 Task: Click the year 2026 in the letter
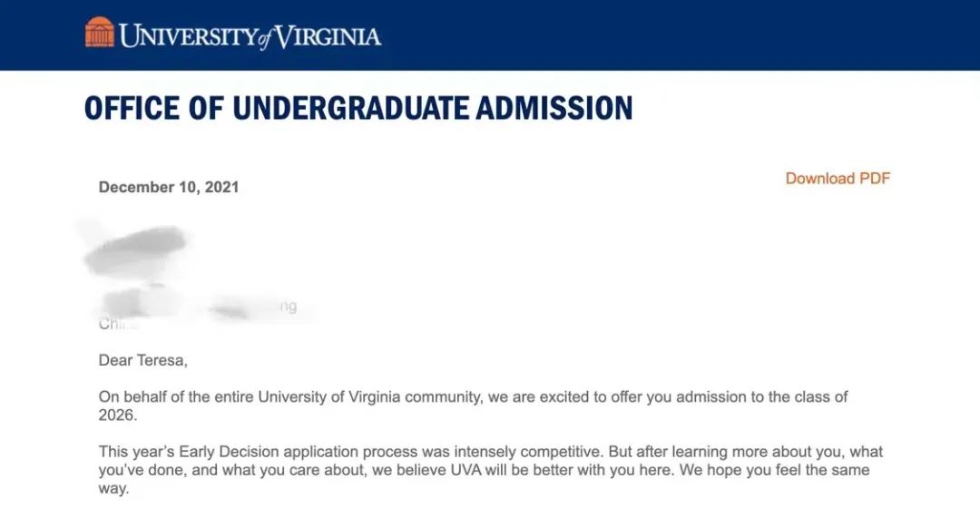[117, 415]
